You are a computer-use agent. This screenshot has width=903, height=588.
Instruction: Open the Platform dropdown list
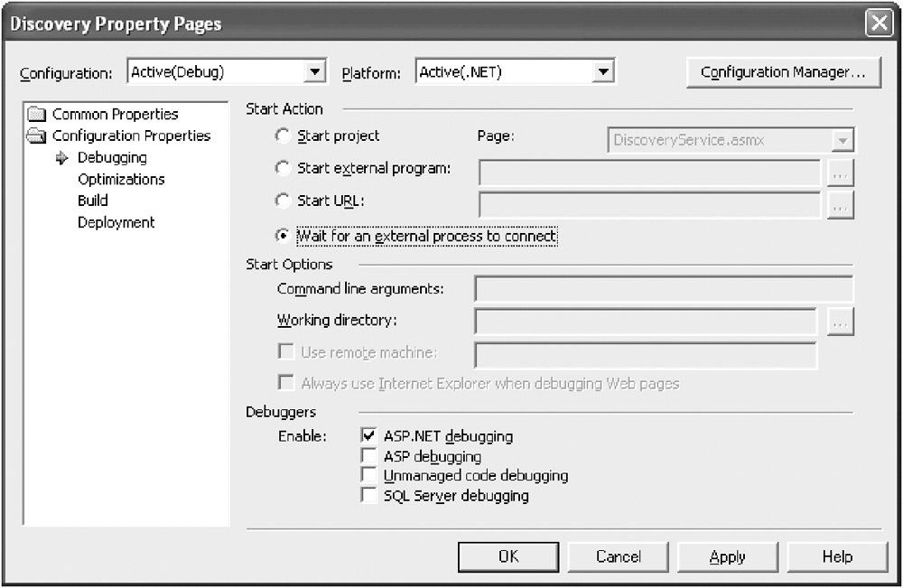(604, 72)
